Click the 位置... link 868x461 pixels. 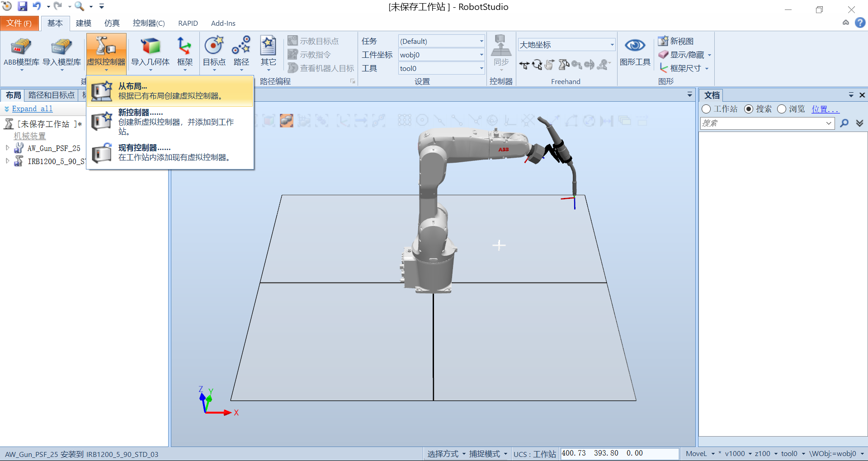point(825,109)
